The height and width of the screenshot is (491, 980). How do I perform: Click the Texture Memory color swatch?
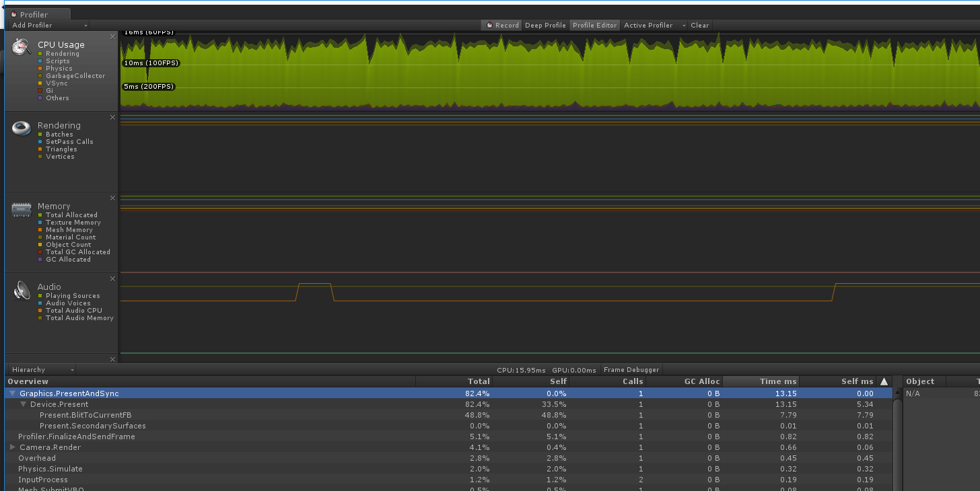tap(40, 223)
